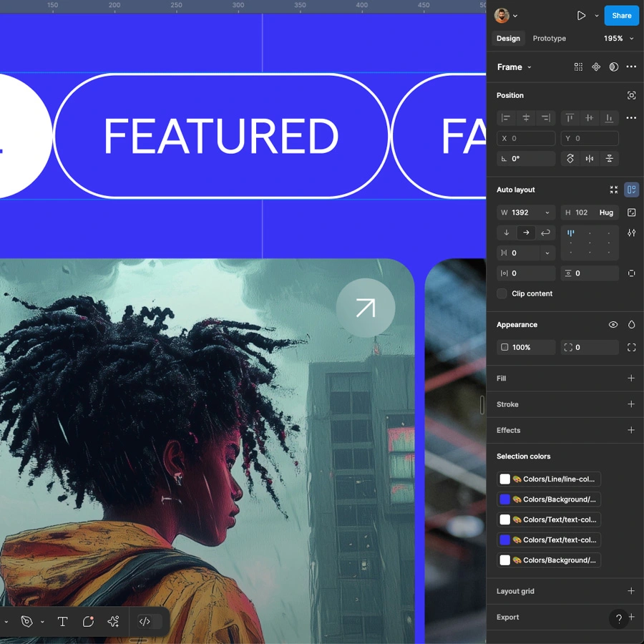Select the Text tool
The image size is (644, 644).
[x=62, y=621]
